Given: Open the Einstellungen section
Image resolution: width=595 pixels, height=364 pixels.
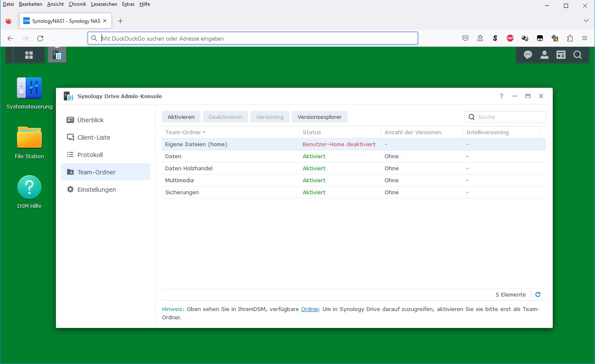Looking at the screenshot, I should tap(106, 189).
